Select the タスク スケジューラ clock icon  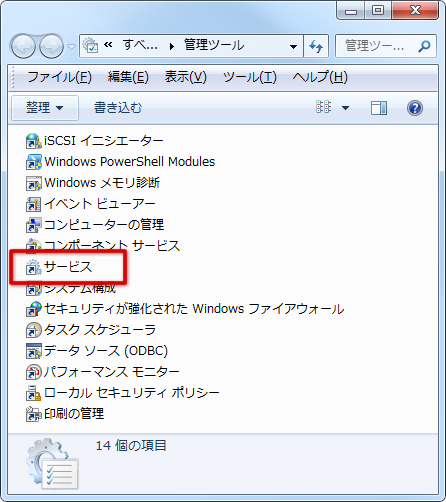point(34,330)
